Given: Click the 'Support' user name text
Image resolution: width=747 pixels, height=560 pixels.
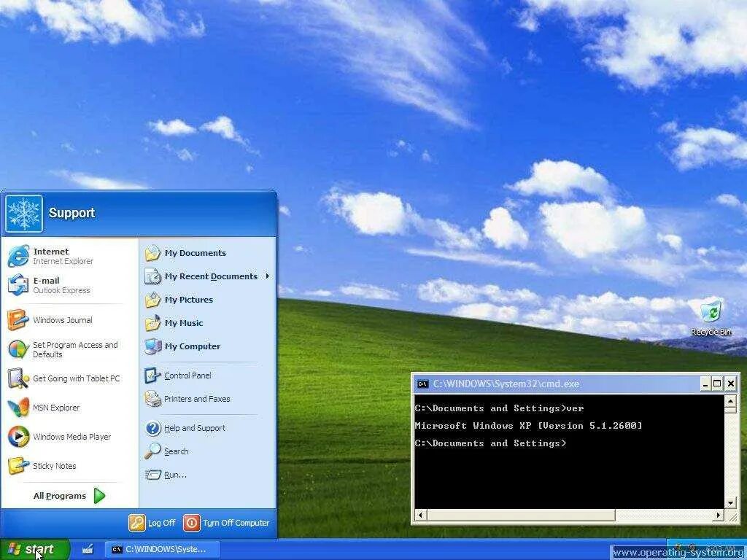Looking at the screenshot, I should tap(71, 213).
